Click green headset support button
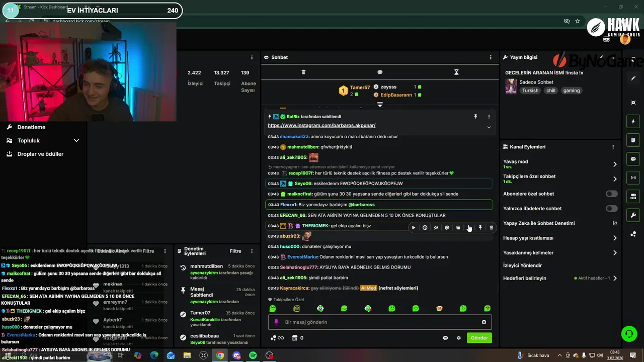The height and width of the screenshot is (362, 644). coord(628,334)
